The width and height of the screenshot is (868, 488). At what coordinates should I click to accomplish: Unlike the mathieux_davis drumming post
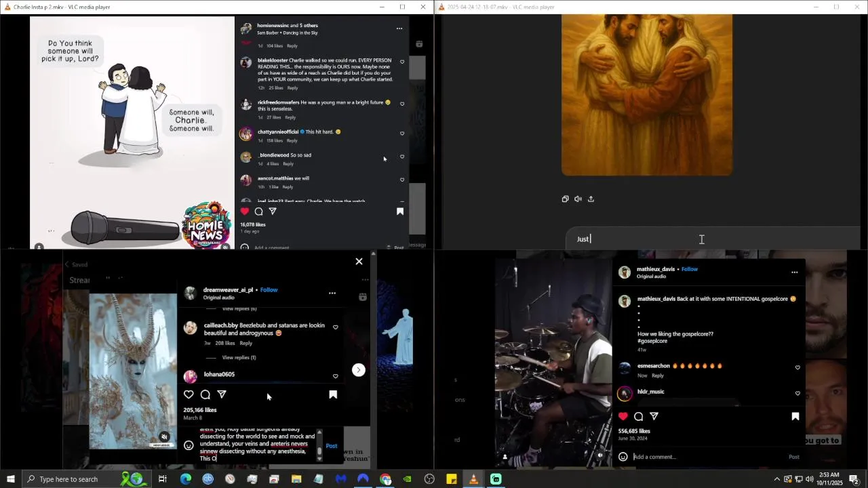click(623, 416)
